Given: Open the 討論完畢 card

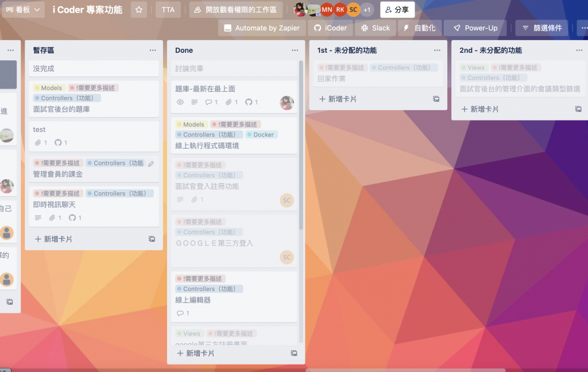Looking at the screenshot, I should 234,69.
